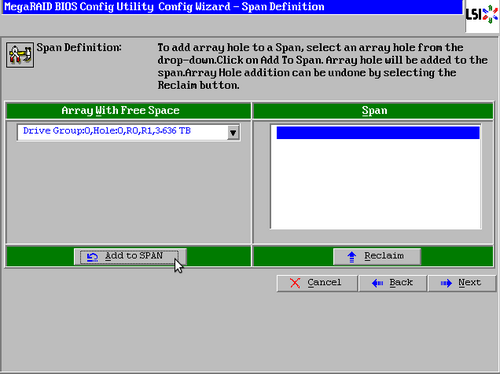Click the right arrow icon on Next

[446, 283]
